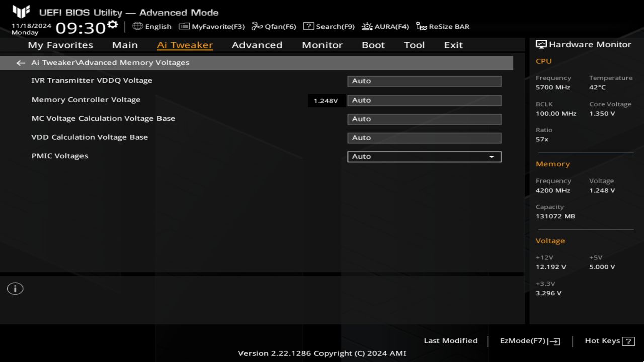Click the Qfan fan icon
644x362 pixels.
tap(257, 26)
